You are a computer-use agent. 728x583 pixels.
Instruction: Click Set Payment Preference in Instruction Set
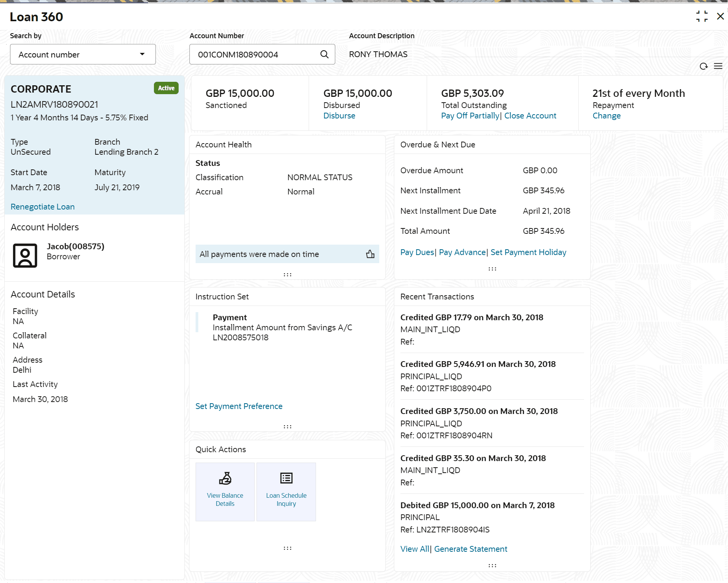[x=239, y=406]
